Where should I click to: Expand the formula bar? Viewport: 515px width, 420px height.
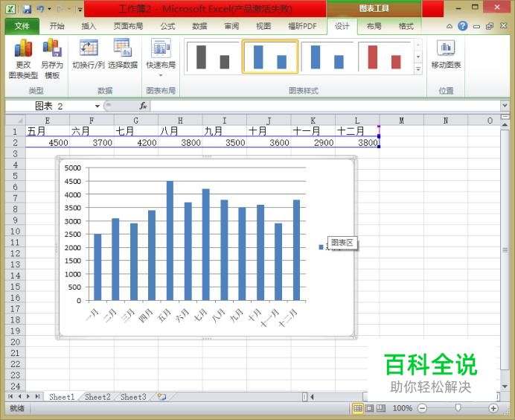pos(505,106)
